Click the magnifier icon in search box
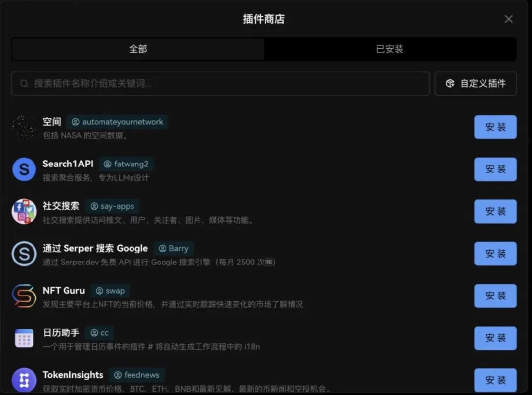The height and width of the screenshot is (395, 532). 24,83
